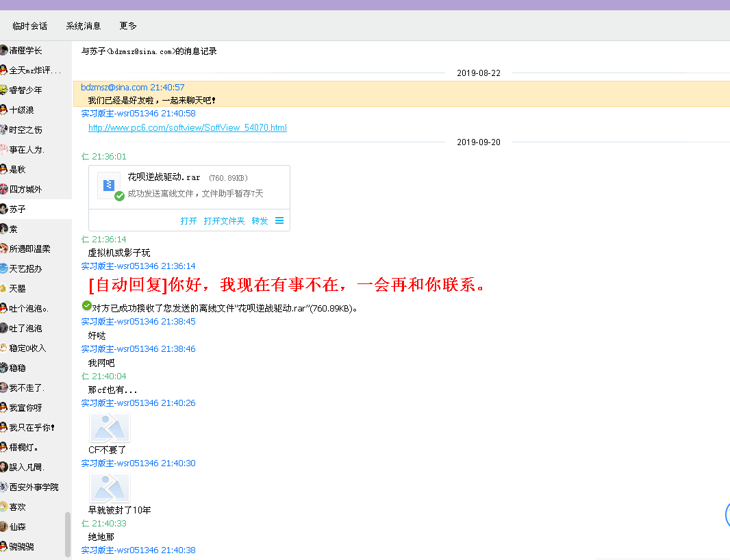The height and width of the screenshot is (560, 730).
Task: Click avatar icon of 苏子
Action: (3, 209)
